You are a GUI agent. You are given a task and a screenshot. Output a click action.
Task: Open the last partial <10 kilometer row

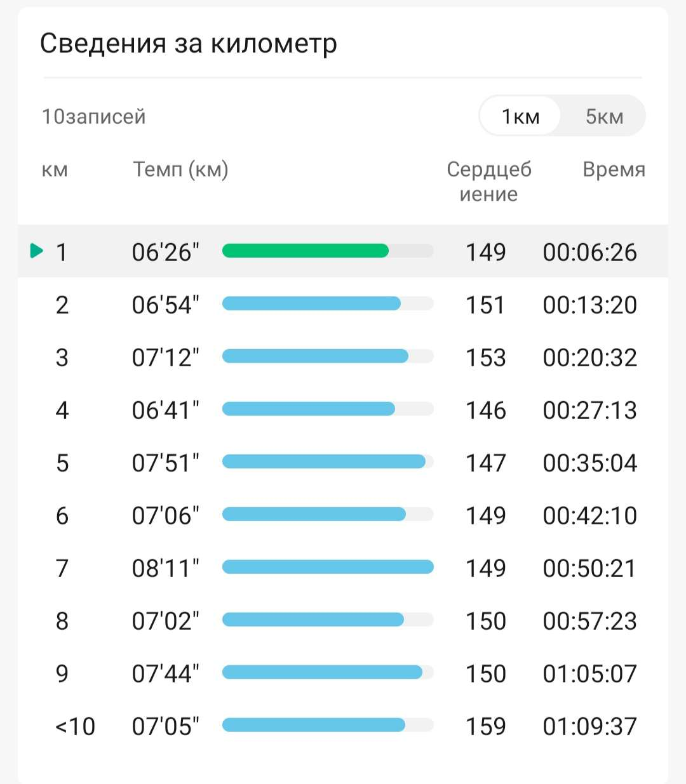[x=75, y=726]
